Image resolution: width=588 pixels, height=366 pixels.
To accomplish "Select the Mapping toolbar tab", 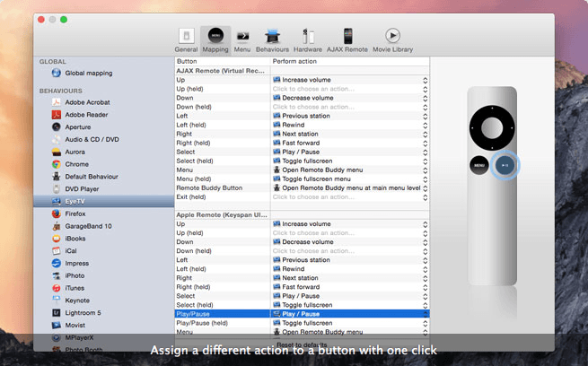I will click(x=215, y=39).
